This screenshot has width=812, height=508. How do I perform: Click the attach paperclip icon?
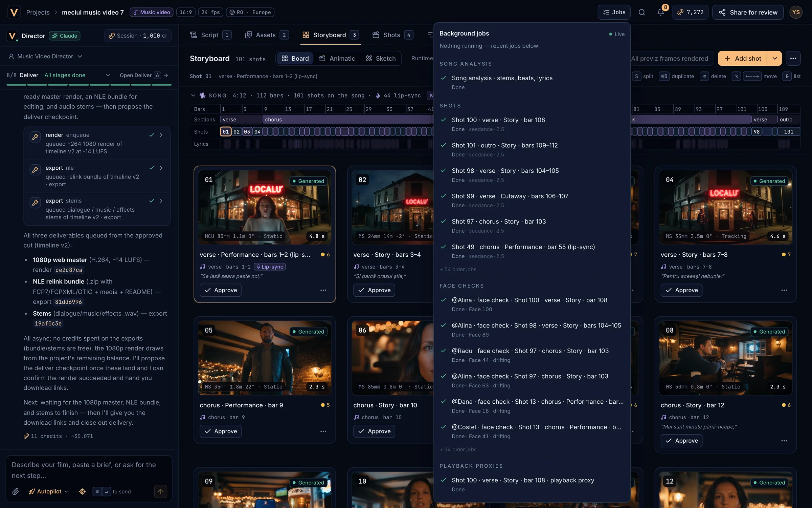[16, 491]
